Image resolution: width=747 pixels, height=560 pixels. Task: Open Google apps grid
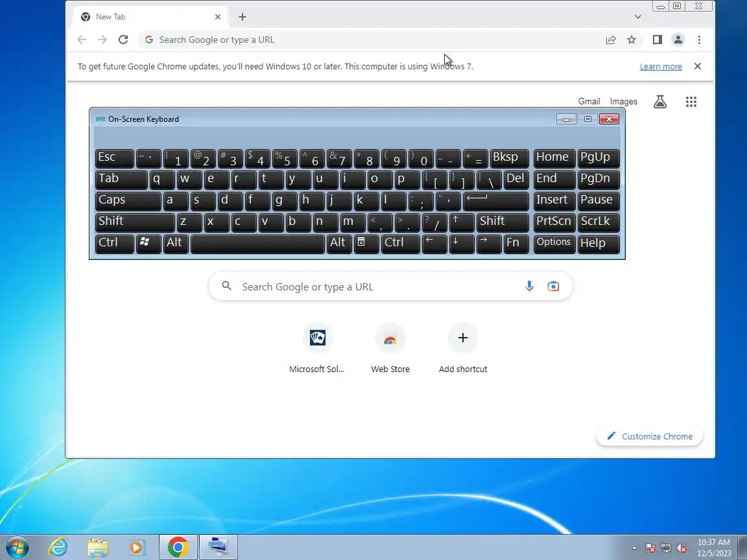click(x=691, y=101)
